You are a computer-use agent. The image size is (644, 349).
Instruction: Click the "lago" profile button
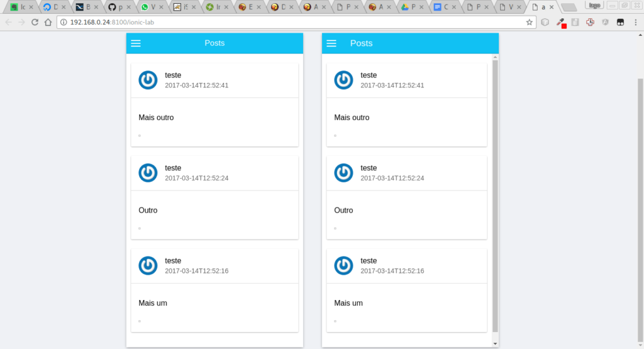click(594, 4)
